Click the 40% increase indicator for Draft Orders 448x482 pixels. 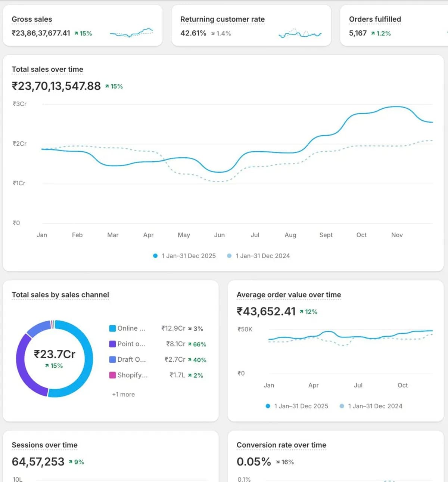(x=197, y=360)
